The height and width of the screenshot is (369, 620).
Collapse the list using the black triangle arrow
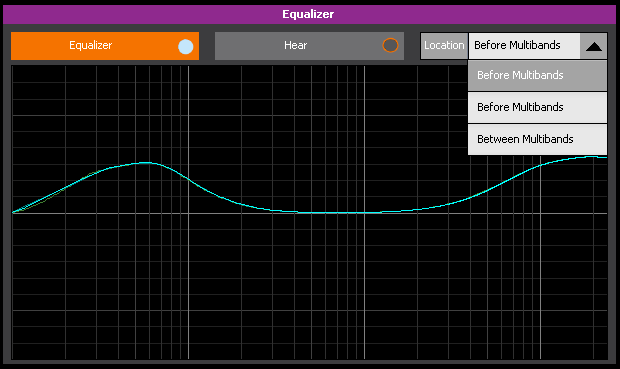tap(594, 46)
